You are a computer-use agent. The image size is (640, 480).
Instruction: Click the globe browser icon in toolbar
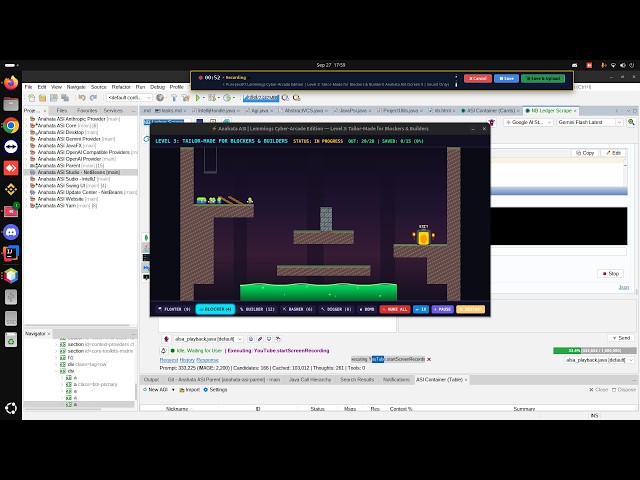point(160,98)
